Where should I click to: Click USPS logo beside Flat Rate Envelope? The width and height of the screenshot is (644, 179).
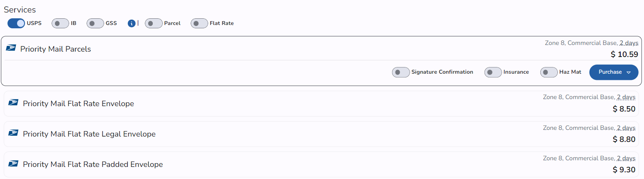pyautogui.click(x=13, y=102)
